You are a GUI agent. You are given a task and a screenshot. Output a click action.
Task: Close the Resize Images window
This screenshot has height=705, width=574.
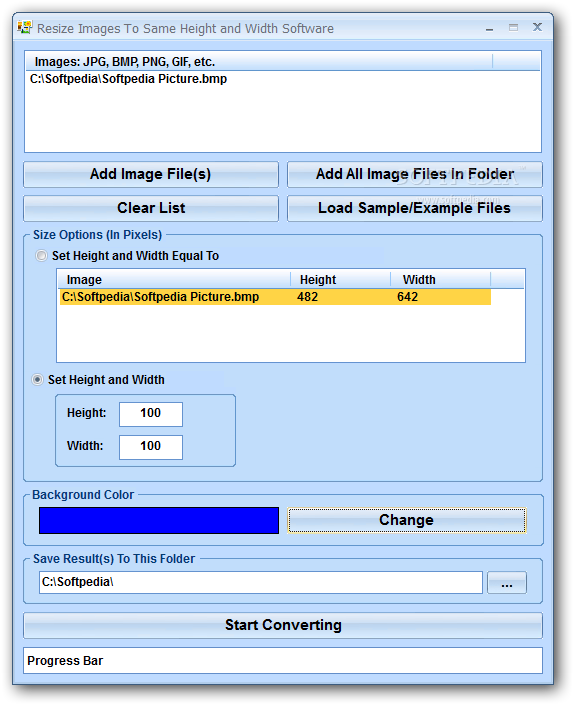537,27
